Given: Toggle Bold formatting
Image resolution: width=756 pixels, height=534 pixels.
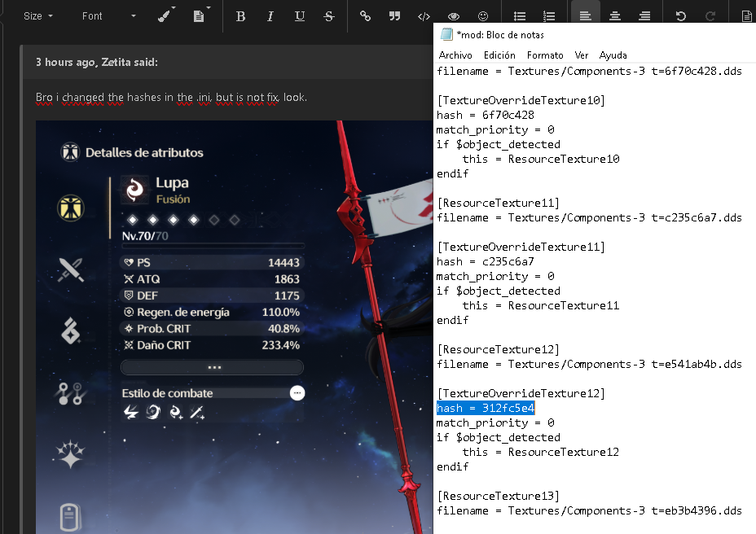Looking at the screenshot, I should coord(240,16).
